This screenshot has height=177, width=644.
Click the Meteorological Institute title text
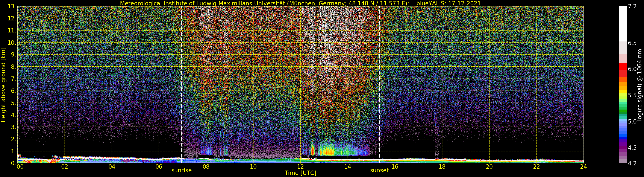click(265, 3)
